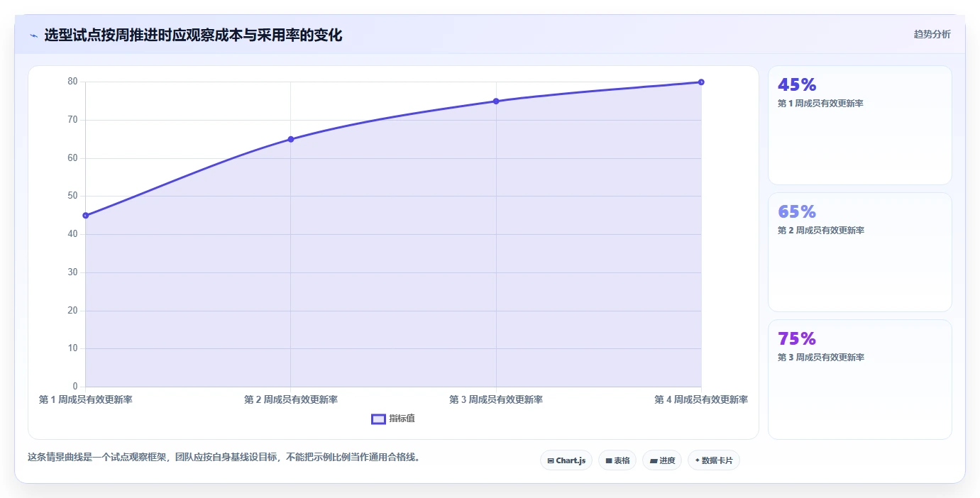Image resolution: width=980 pixels, height=498 pixels.
Task: Select the 进度 tag
Action: (662, 460)
